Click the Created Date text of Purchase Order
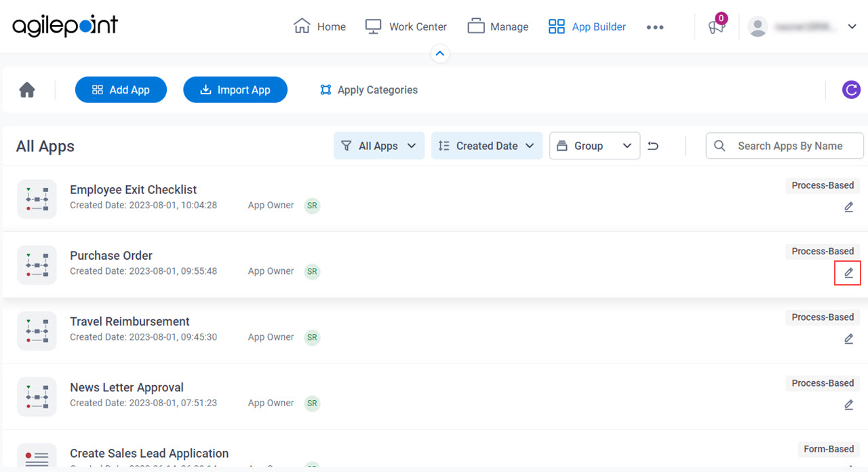This screenshot has height=472, width=868. click(144, 271)
